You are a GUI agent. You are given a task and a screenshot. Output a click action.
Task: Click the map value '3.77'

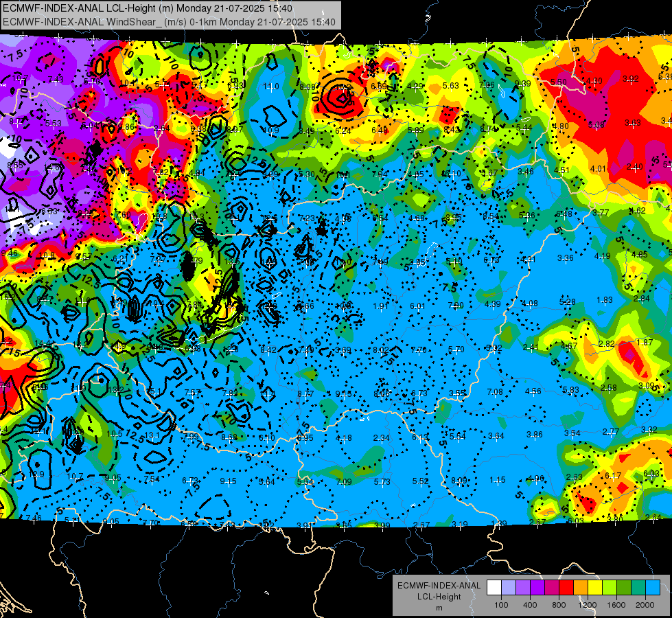[601, 212]
